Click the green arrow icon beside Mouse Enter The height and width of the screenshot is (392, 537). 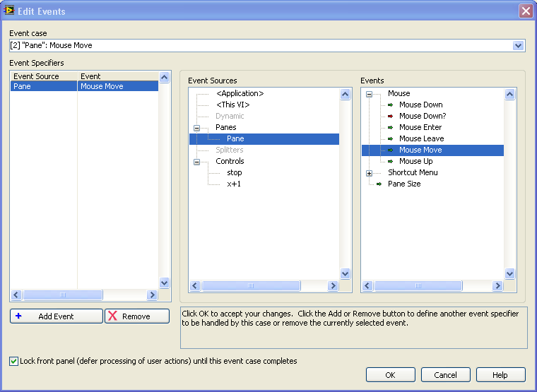tap(390, 127)
